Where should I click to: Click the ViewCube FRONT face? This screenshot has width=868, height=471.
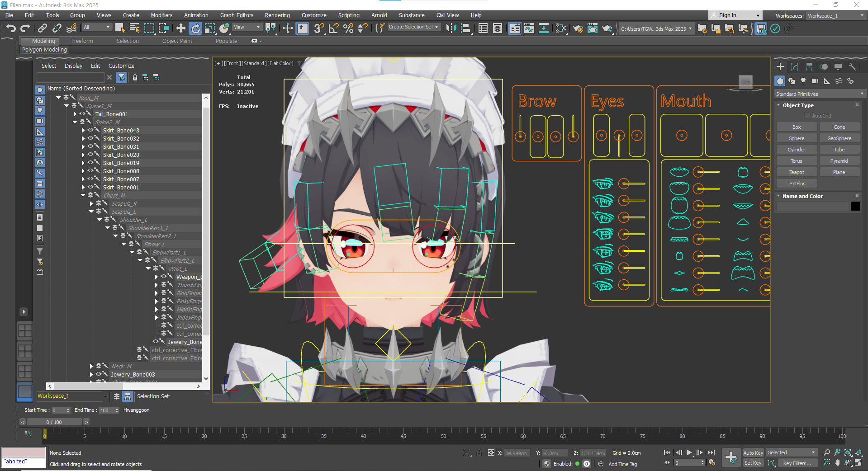(745, 82)
